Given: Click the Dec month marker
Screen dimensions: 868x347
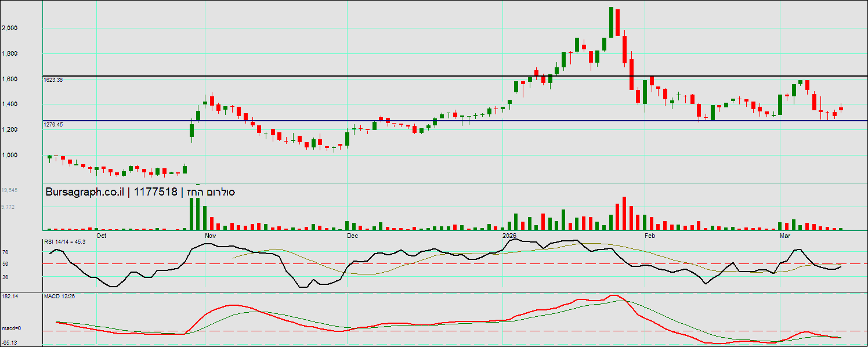Looking at the screenshot, I should [x=352, y=236].
